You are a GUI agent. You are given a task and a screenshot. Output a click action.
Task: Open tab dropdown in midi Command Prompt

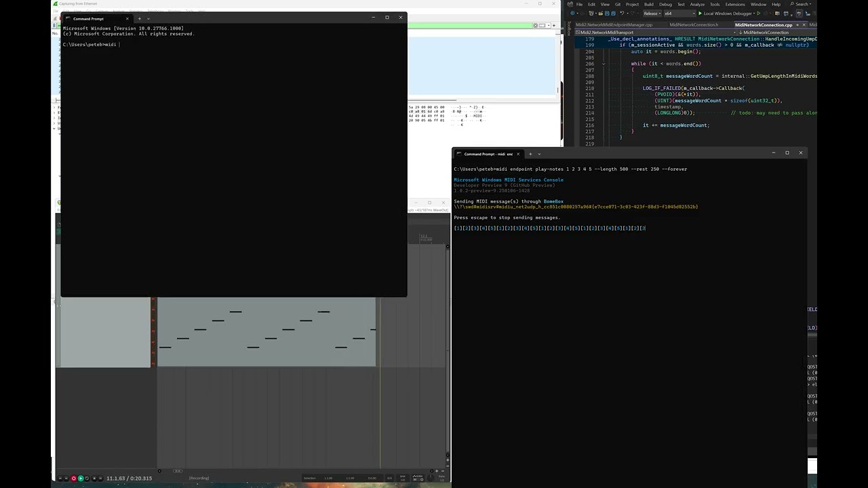click(x=540, y=154)
